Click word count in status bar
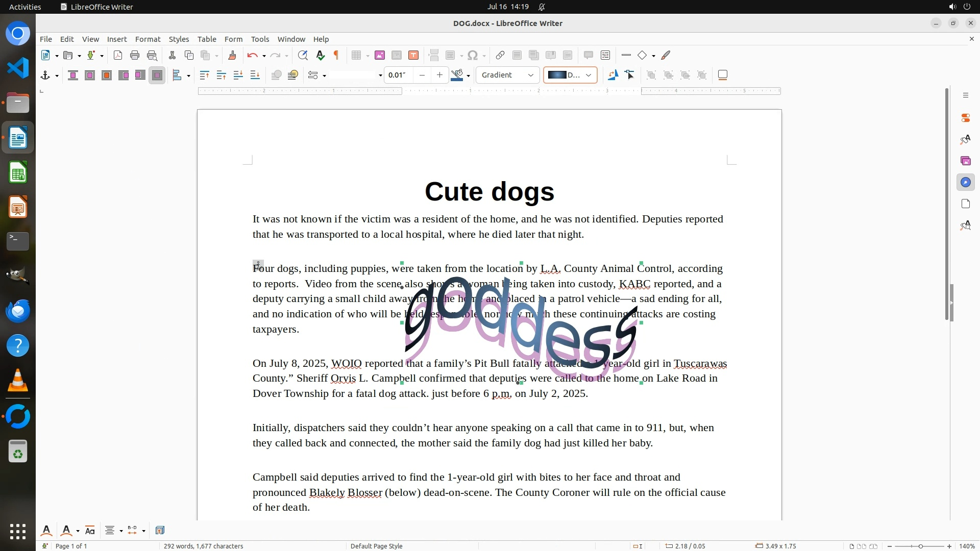Image resolution: width=980 pixels, height=551 pixels. coord(203,546)
